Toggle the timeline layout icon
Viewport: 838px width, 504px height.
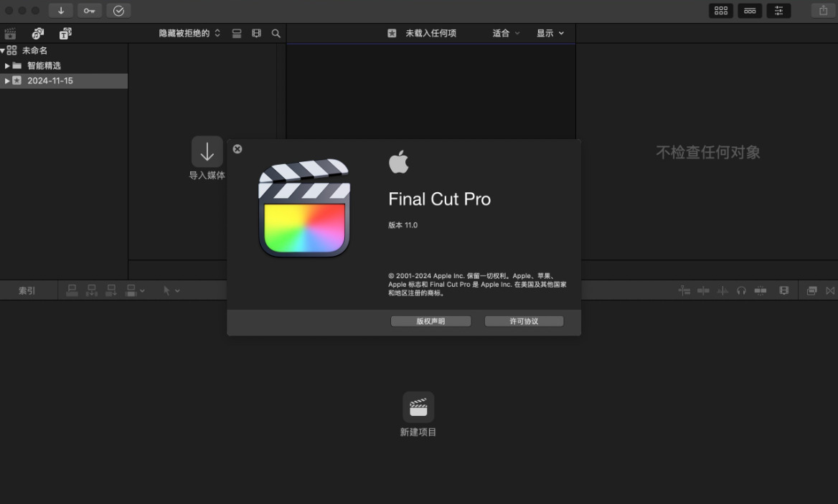750,11
